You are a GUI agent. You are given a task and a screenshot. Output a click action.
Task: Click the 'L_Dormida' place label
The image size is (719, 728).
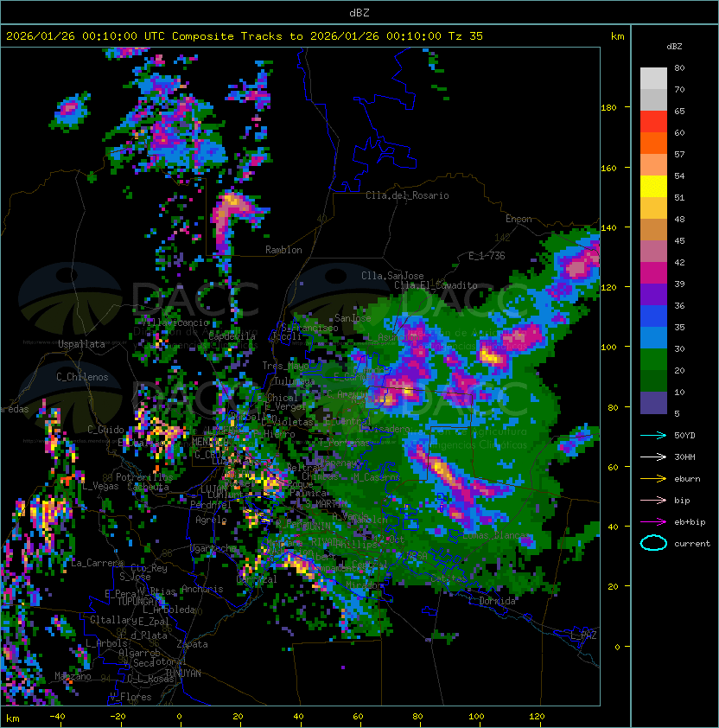(x=492, y=601)
